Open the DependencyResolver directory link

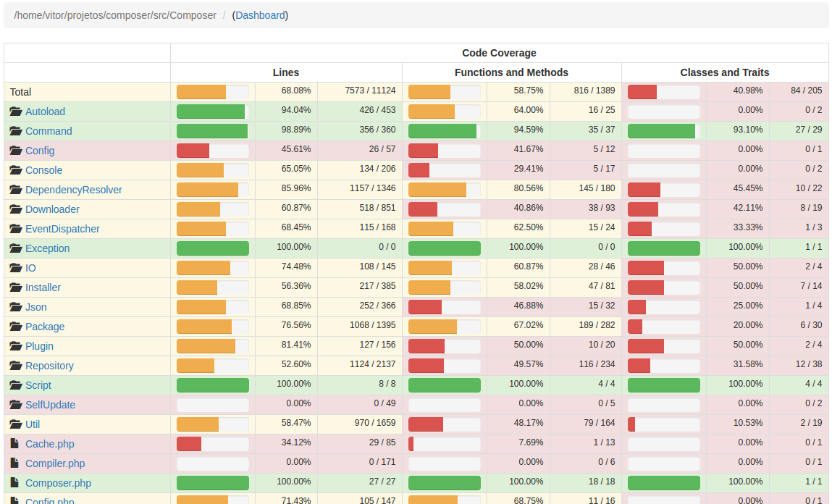click(x=74, y=190)
